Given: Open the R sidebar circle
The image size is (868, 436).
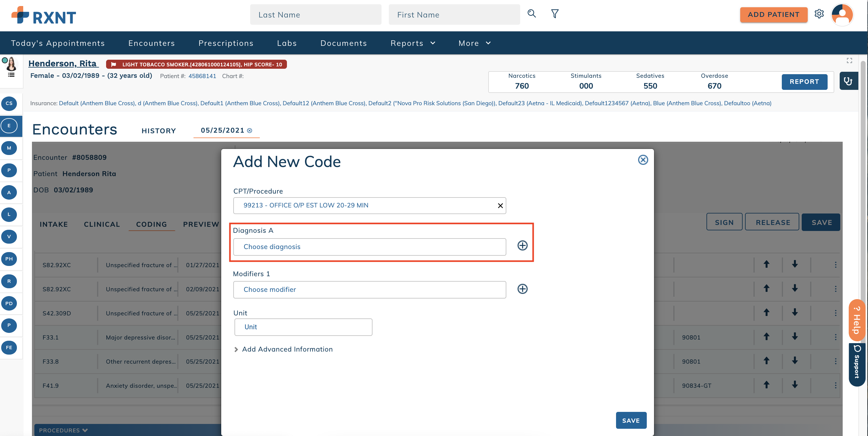Looking at the screenshot, I should [9, 281].
